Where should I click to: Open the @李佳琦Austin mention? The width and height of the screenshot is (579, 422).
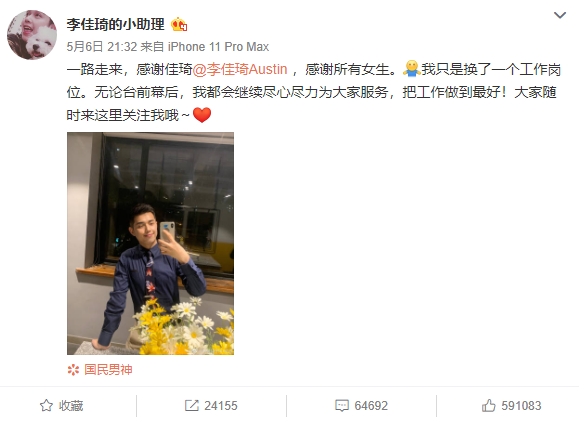point(240,69)
